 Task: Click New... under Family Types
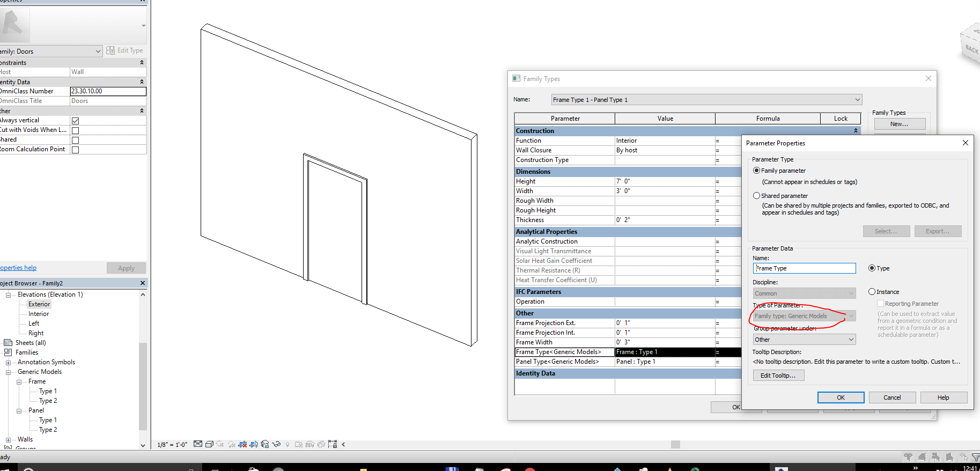tap(900, 124)
